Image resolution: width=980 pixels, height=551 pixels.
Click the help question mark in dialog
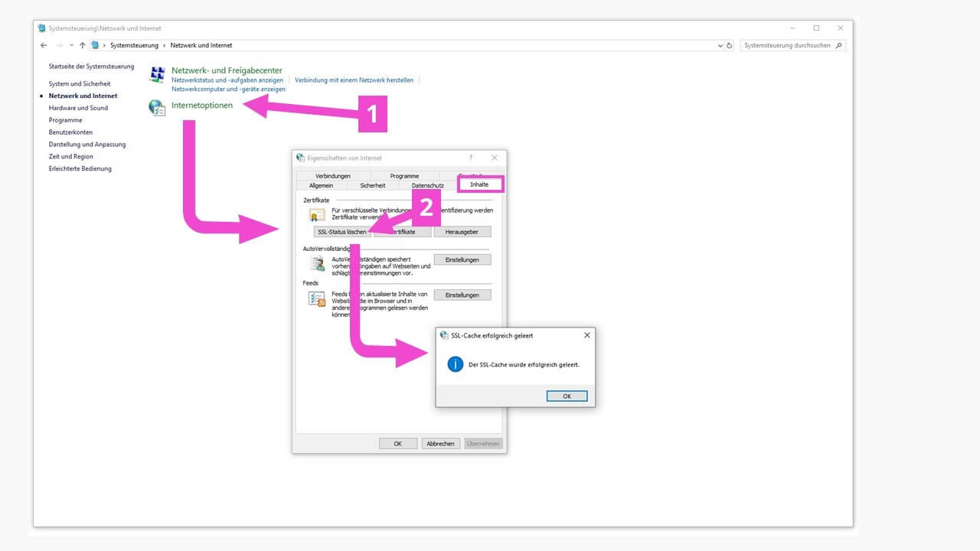[471, 158]
